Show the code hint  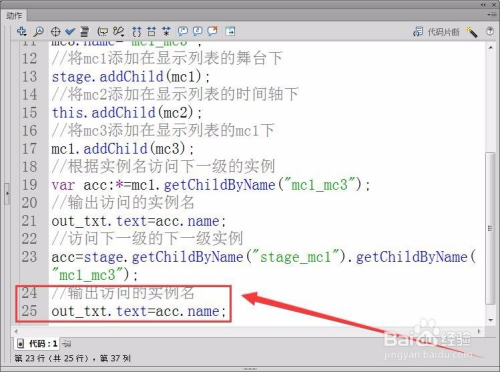pos(102,32)
